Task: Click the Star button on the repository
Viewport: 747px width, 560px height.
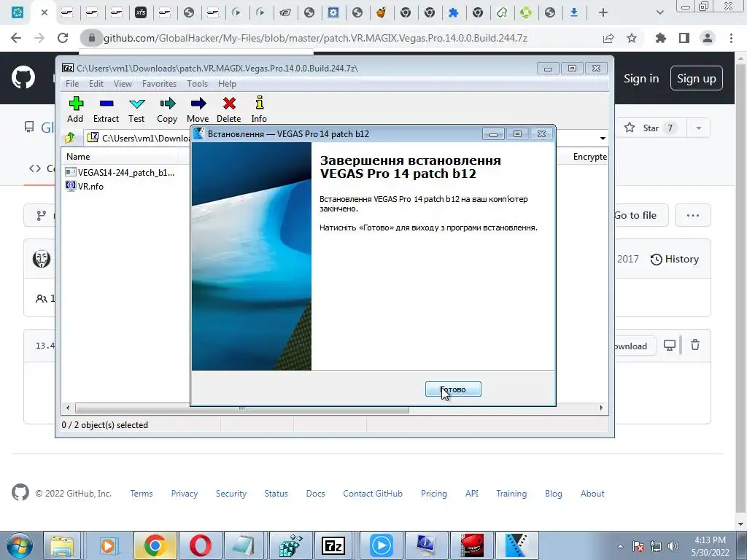Action: click(x=651, y=128)
